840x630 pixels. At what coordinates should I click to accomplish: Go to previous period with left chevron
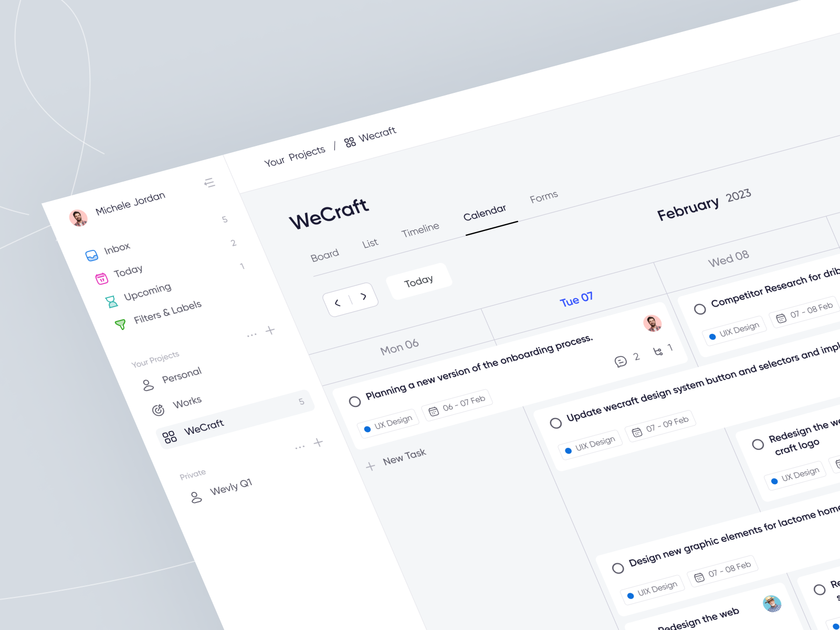tap(338, 303)
